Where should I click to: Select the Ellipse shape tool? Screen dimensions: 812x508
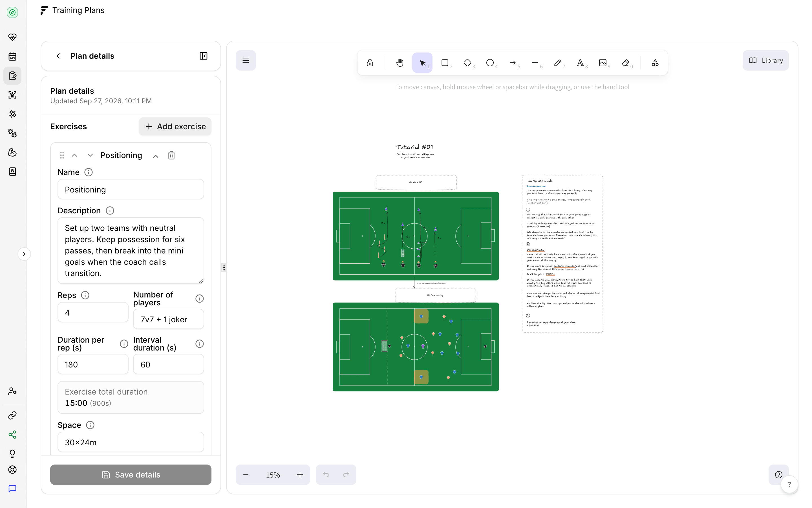tap(490, 63)
